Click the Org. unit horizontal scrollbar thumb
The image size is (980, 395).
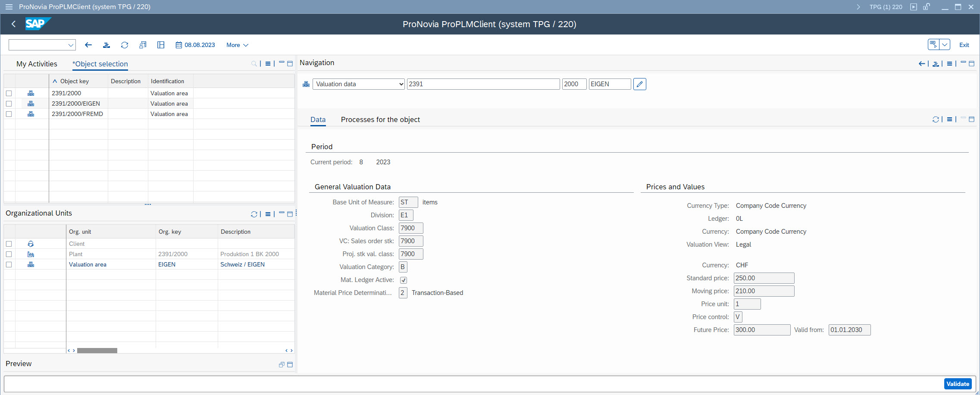pos(97,351)
